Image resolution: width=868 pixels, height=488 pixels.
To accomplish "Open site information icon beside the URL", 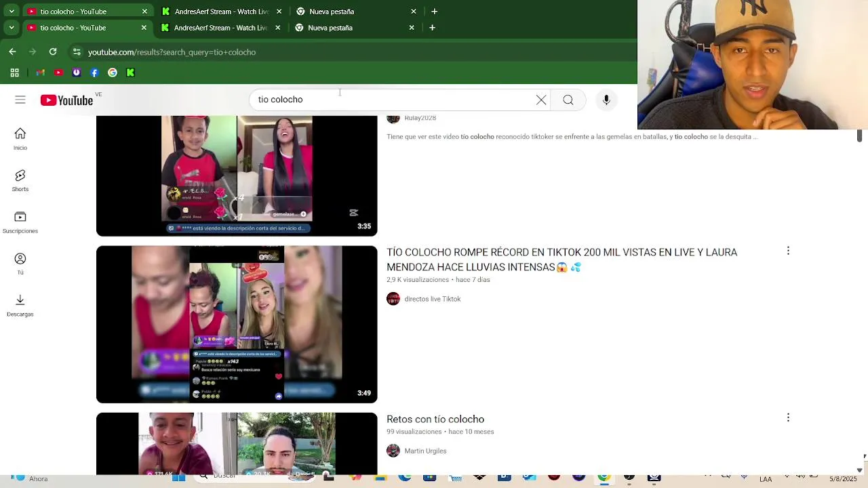I will [77, 52].
